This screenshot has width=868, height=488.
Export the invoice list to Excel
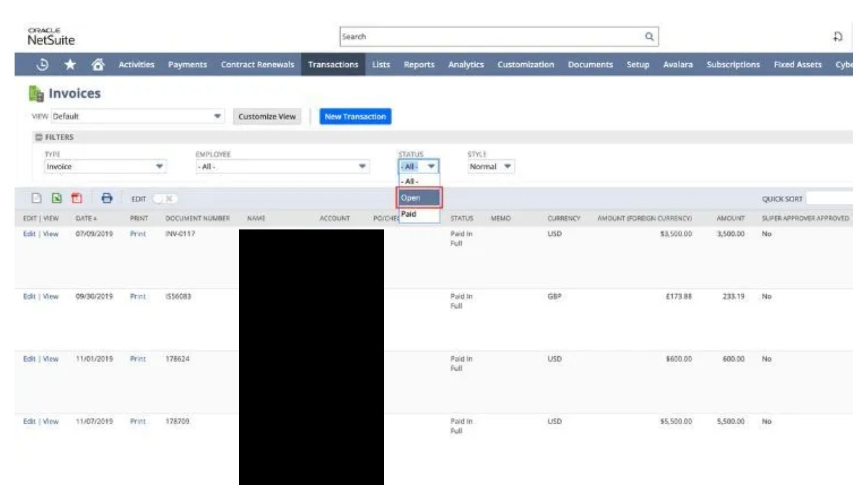pyautogui.click(x=57, y=198)
